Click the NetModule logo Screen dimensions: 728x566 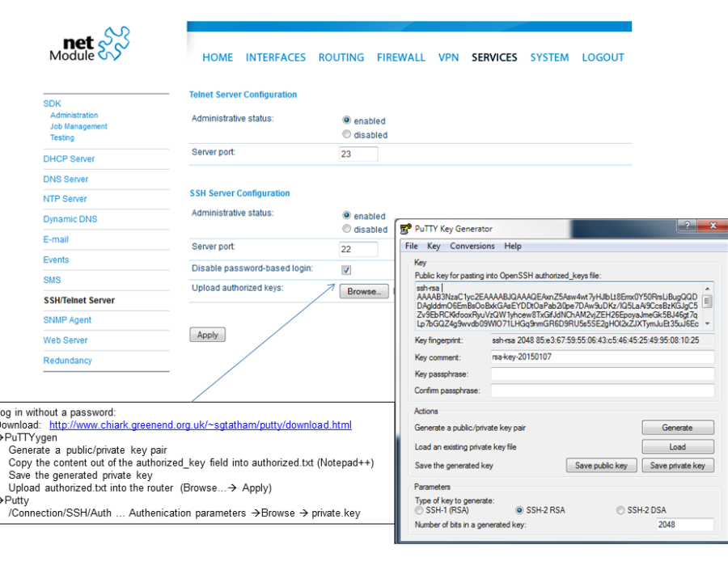click(90, 44)
